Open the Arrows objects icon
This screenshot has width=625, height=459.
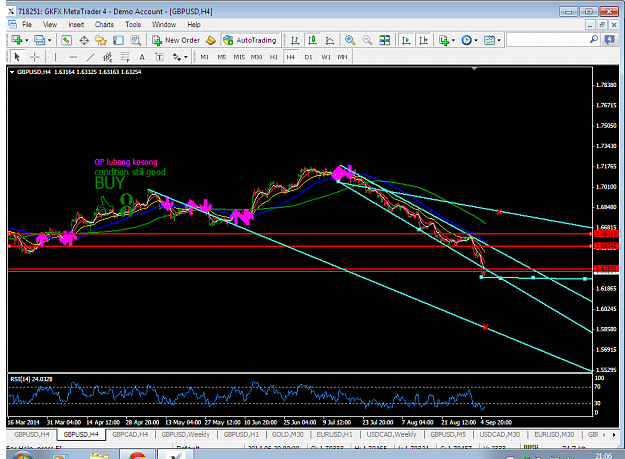click(x=177, y=57)
